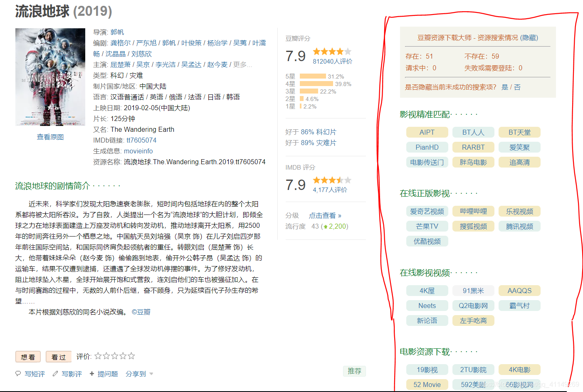The image size is (583, 392).
Task: Open the RARBT resource tag
Action: click(x=473, y=147)
